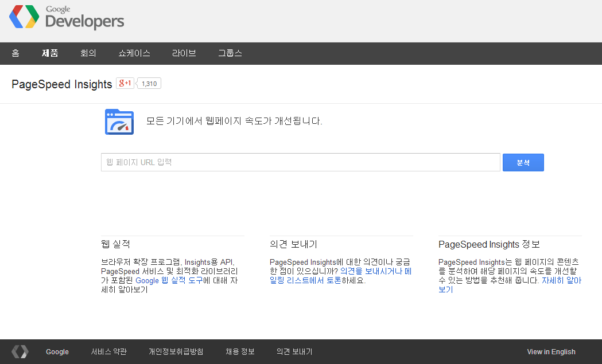Click the 의견 보내기 section heading
The height and width of the screenshot is (364, 602).
[293, 244]
